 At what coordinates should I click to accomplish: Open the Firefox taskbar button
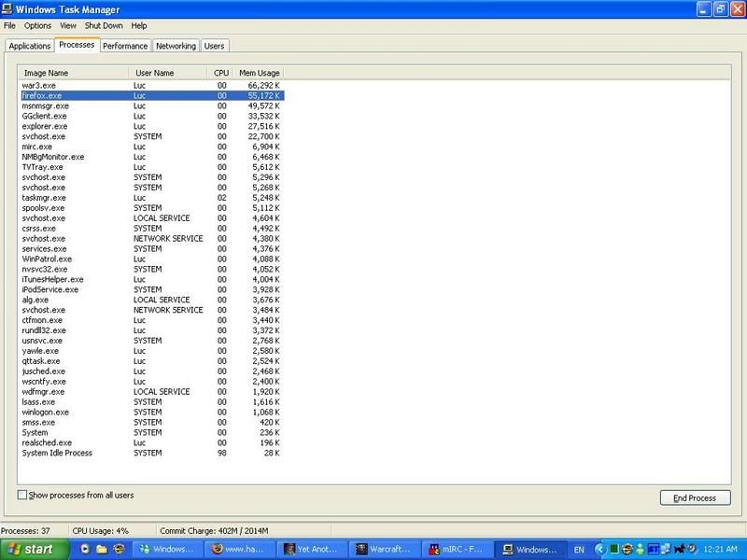pyautogui.click(x=243, y=550)
